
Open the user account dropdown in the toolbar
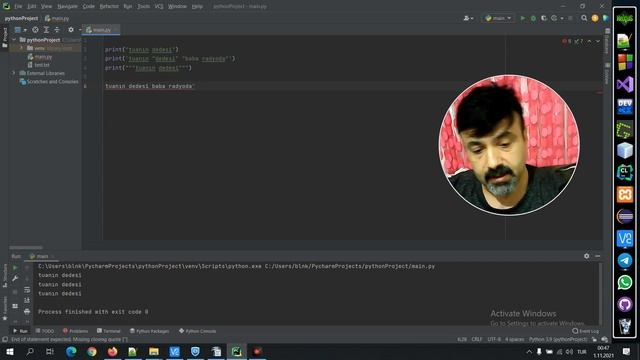(x=469, y=18)
